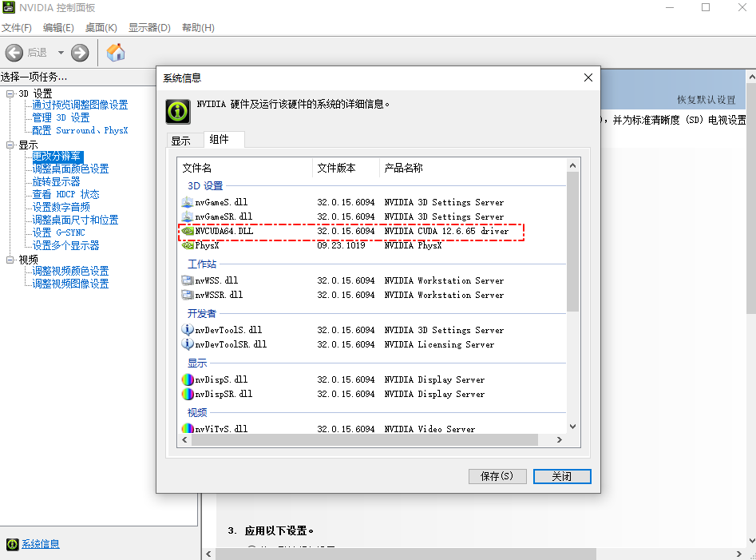
Task: Select the 组件 tab
Action: [224, 139]
